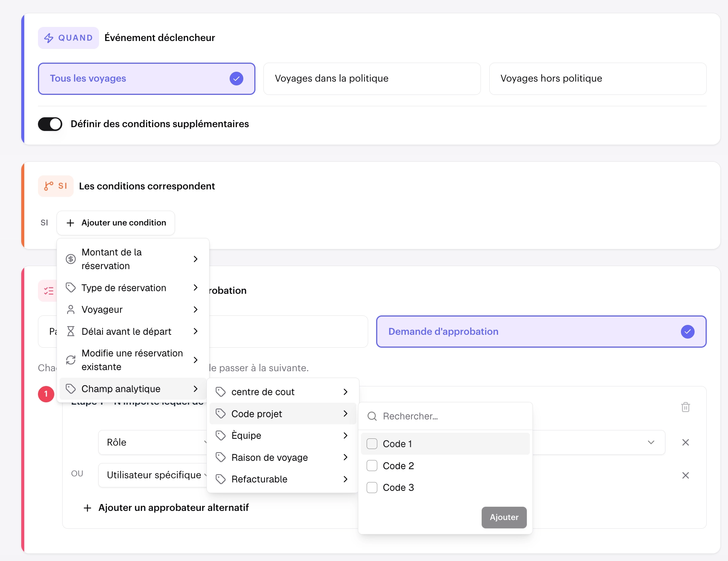728x561 pixels.
Task: Expand the Voyageur submenu arrow
Action: point(195,310)
